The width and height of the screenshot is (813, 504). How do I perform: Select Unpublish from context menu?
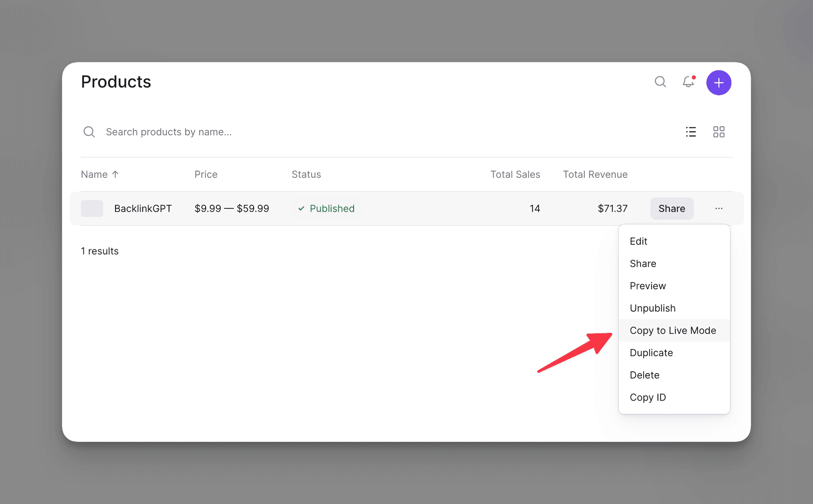click(x=652, y=308)
